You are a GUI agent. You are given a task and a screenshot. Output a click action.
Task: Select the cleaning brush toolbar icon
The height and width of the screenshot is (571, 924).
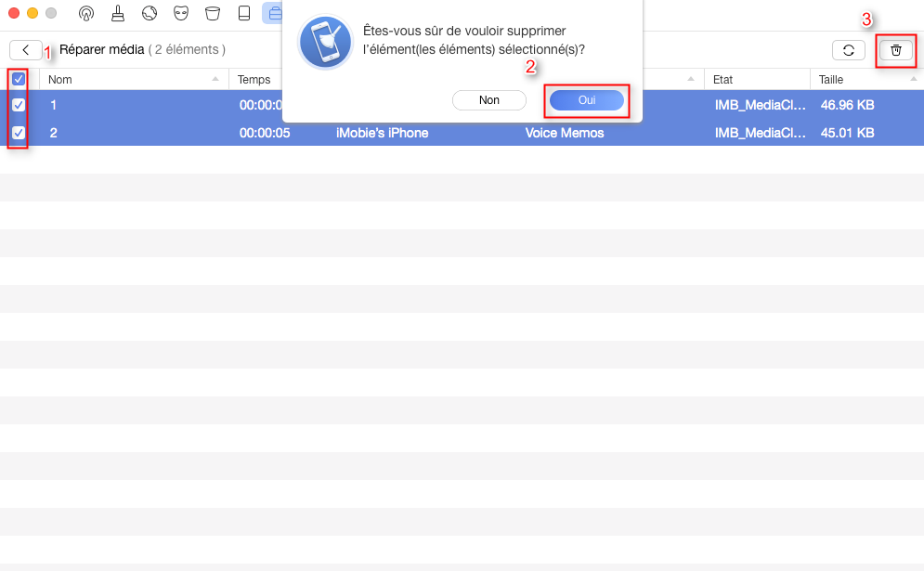(118, 13)
